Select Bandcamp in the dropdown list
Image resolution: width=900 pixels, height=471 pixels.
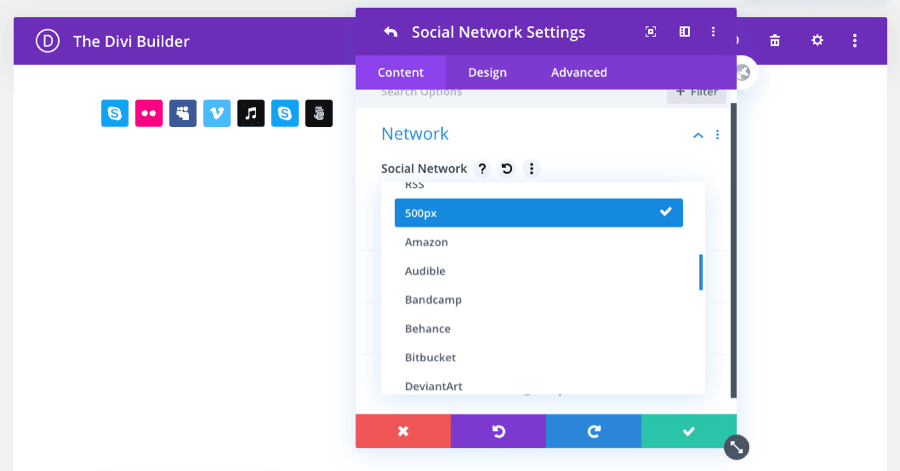[433, 300]
